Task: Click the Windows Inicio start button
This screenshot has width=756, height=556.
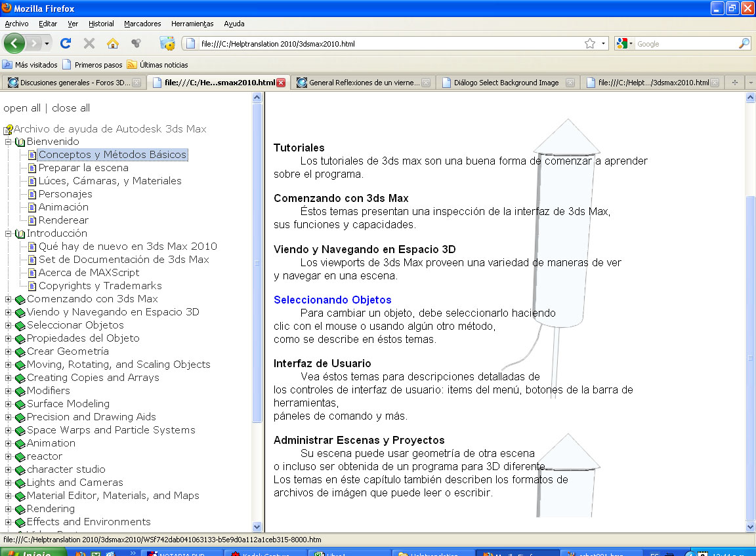Action: click(33, 552)
